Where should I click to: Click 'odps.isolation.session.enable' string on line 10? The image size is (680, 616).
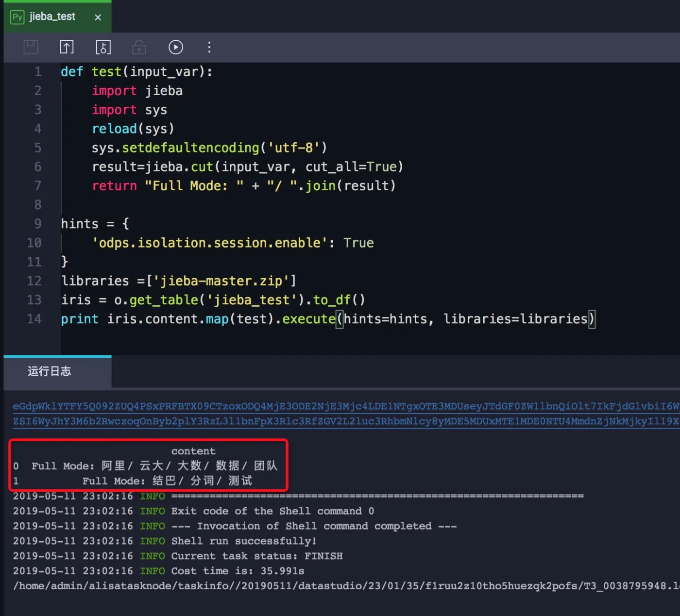tap(210, 243)
